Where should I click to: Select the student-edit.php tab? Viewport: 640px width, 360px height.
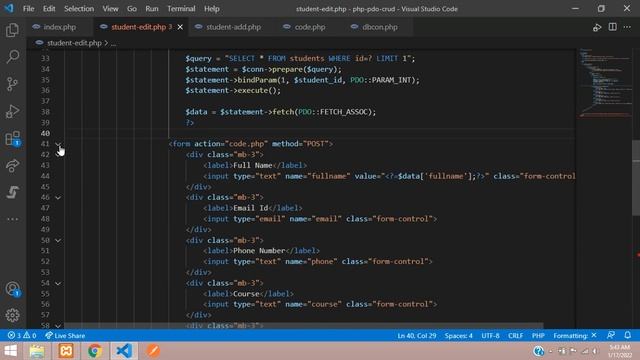pos(138,27)
